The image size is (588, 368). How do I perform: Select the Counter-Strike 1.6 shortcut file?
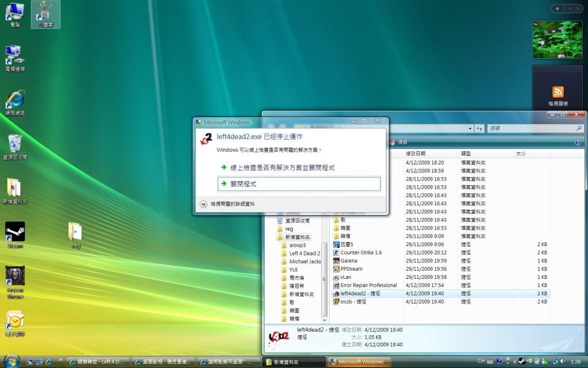361,252
